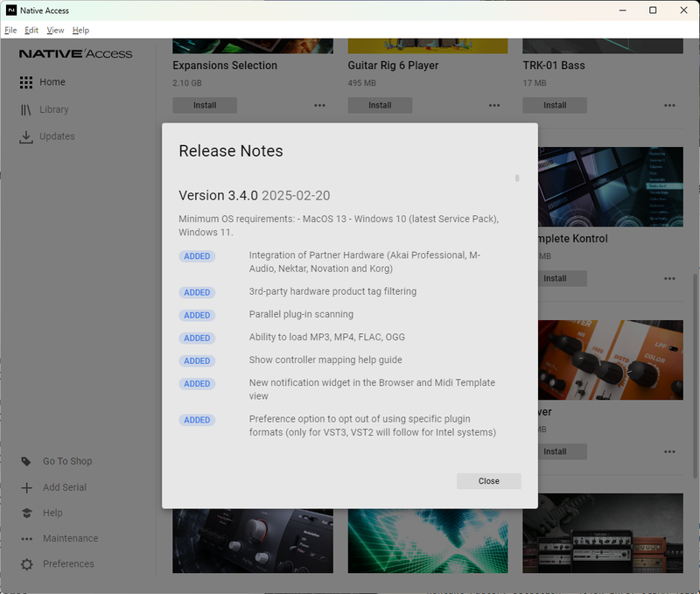Click the Updates download arrow icon

pyautogui.click(x=26, y=137)
